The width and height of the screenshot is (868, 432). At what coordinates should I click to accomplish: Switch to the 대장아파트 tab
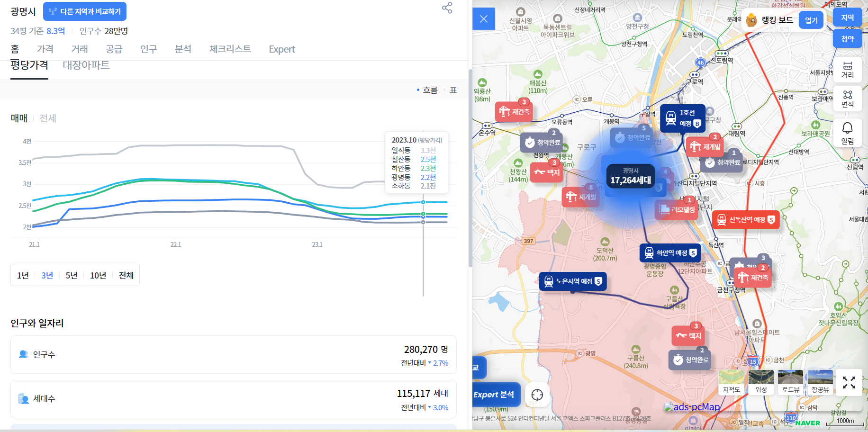point(86,65)
